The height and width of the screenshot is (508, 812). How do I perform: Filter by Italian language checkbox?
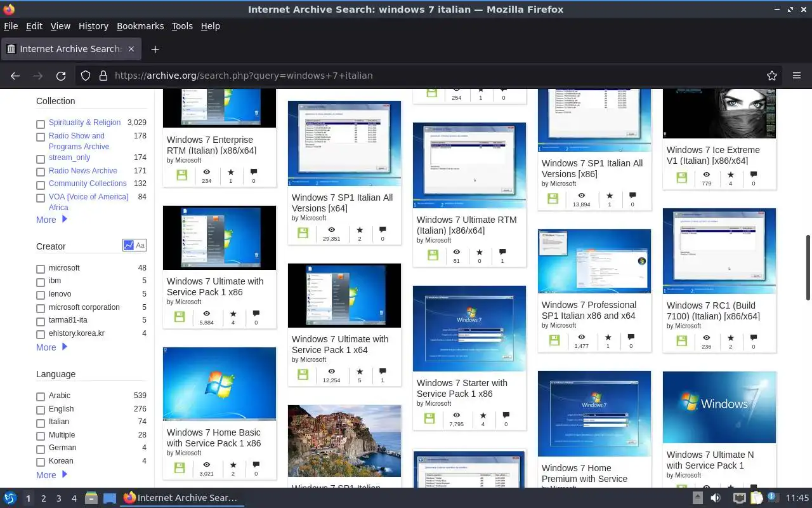tap(41, 423)
